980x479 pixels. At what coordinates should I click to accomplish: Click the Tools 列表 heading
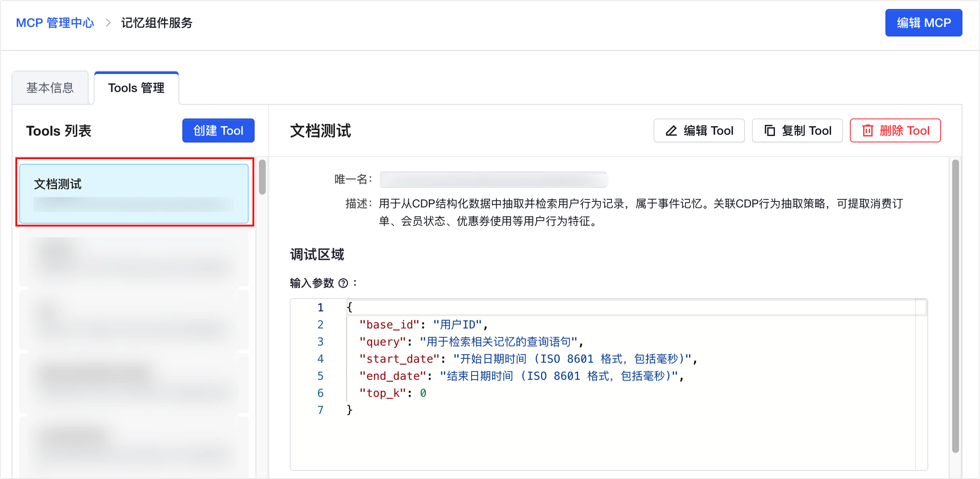59,131
